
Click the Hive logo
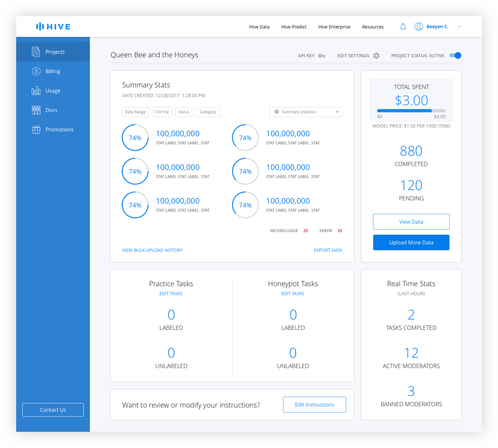coord(53,27)
